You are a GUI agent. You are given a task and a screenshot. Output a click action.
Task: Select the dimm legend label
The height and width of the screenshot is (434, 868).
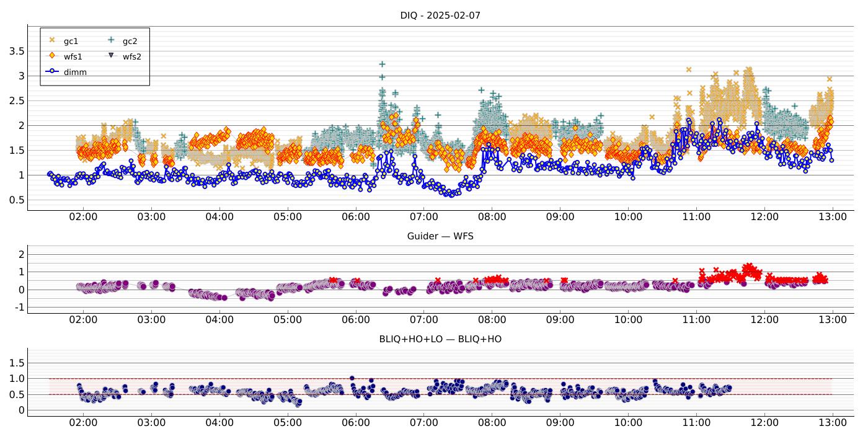(75, 72)
